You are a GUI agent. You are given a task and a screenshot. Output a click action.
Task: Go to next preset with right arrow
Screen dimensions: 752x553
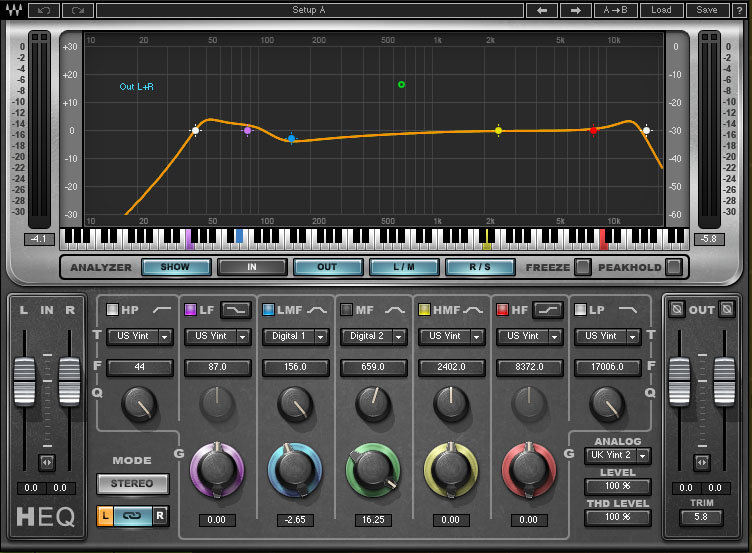576,10
